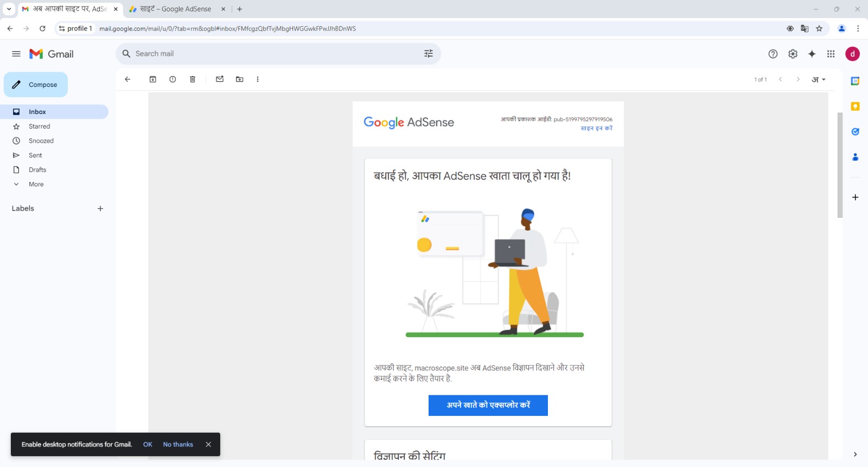Click No thanks on notifications prompt

(x=178, y=444)
